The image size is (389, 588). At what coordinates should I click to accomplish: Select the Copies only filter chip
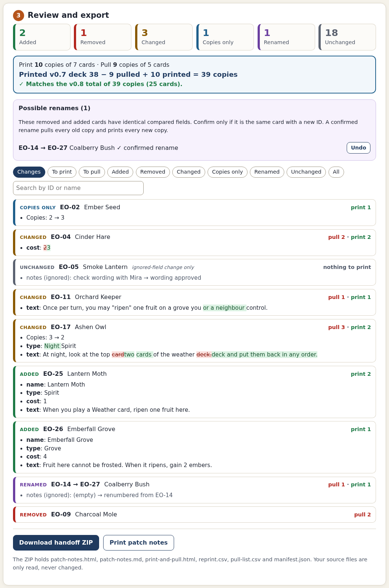coord(228,172)
